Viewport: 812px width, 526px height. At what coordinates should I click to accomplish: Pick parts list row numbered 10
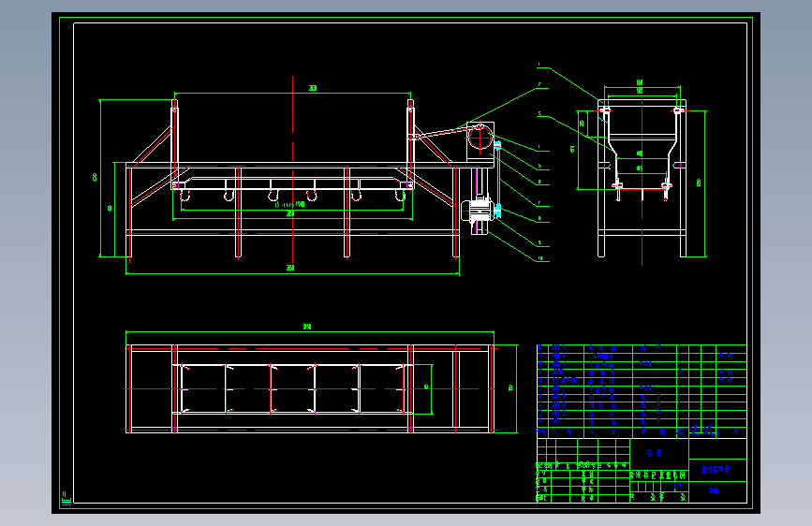pyautogui.click(x=642, y=348)
